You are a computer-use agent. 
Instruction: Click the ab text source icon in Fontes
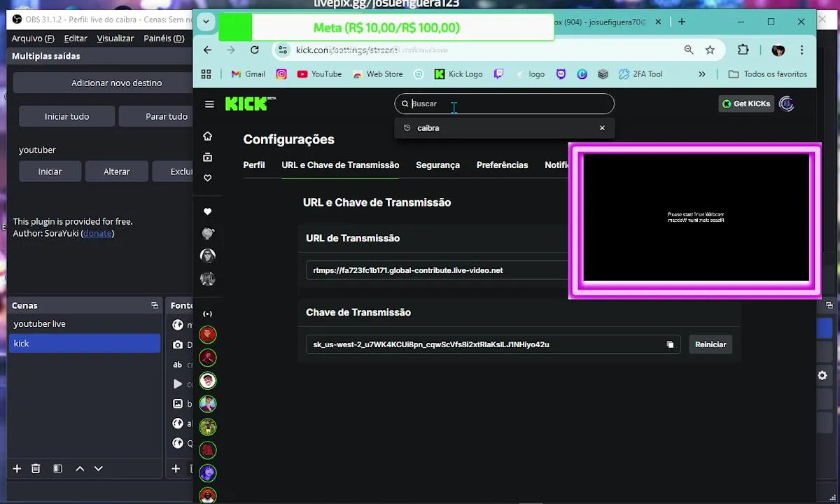click(x=178, y=365)
